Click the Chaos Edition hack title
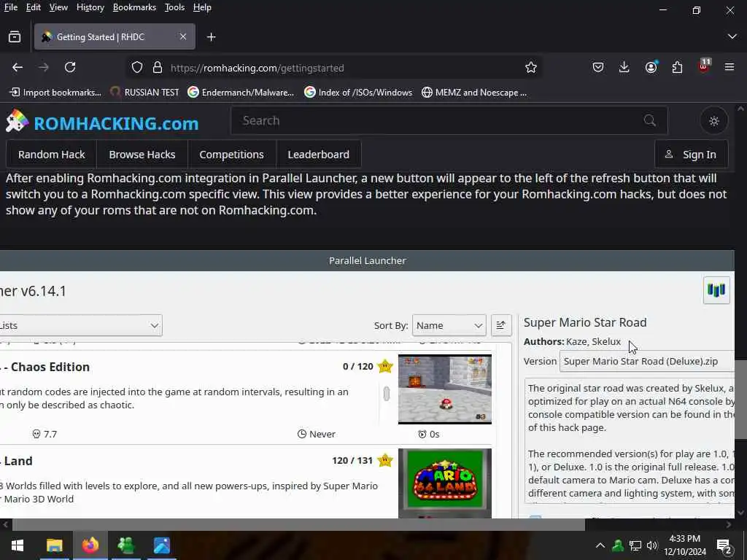Screen dimensions: 747x560 point(45,367)
